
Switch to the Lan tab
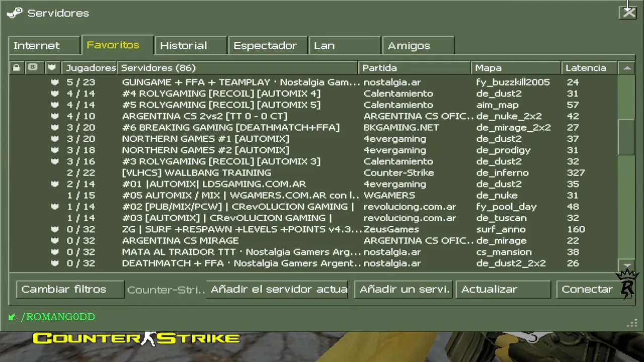344,45
